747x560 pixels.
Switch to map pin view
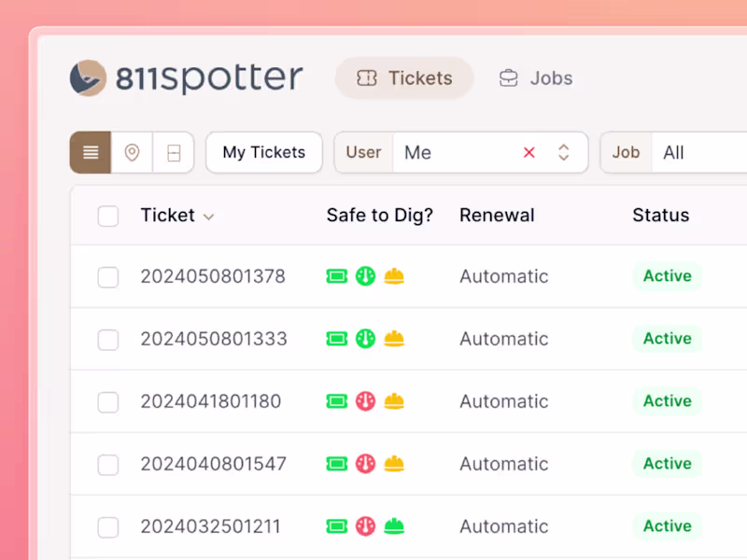pyautogui.click(x=132, y=153)
